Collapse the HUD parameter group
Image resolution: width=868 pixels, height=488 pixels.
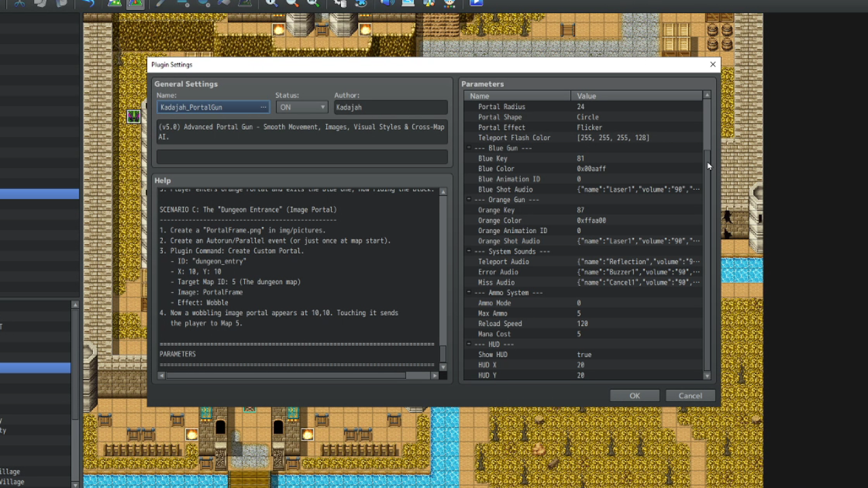click(x=469, y=344)
